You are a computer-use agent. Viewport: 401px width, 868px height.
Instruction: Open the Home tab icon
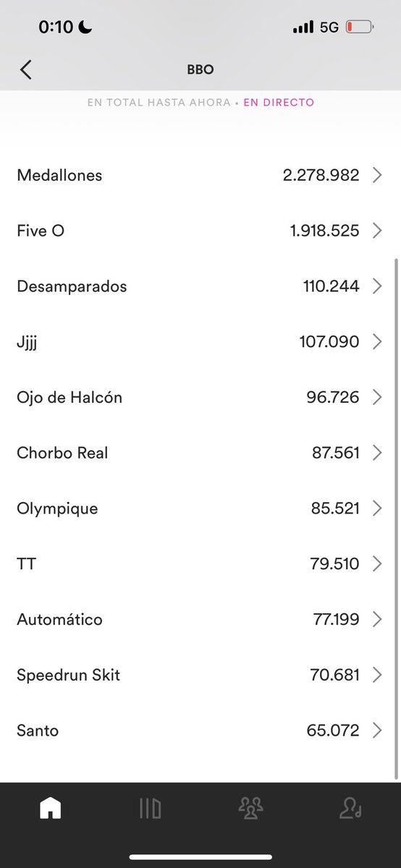pyautogui.click(x=50, y=808)
